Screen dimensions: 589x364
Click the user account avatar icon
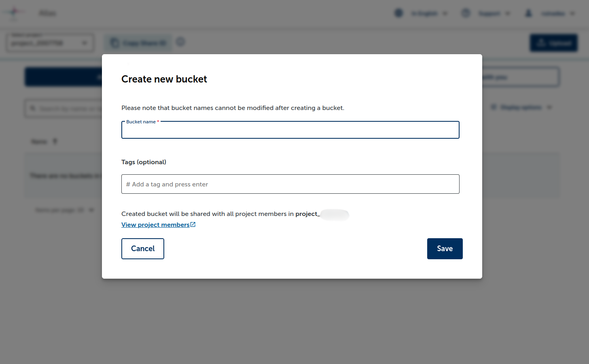click(x=528, y=13)
